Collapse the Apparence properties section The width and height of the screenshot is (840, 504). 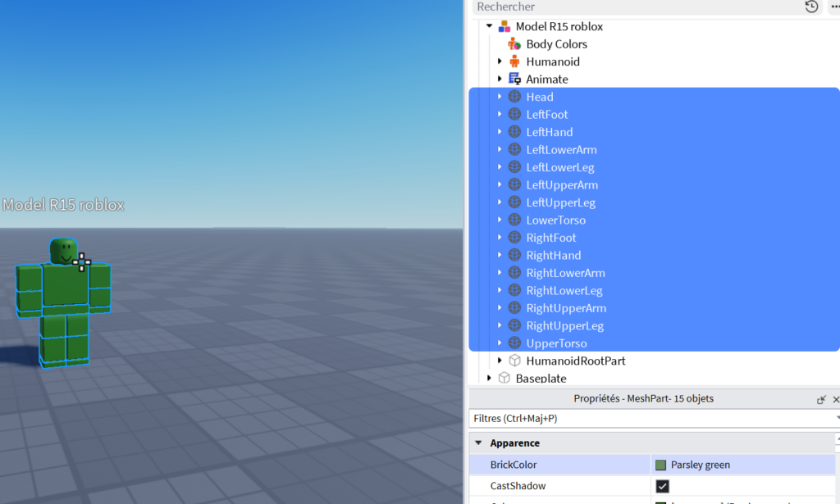coord(478,443)
